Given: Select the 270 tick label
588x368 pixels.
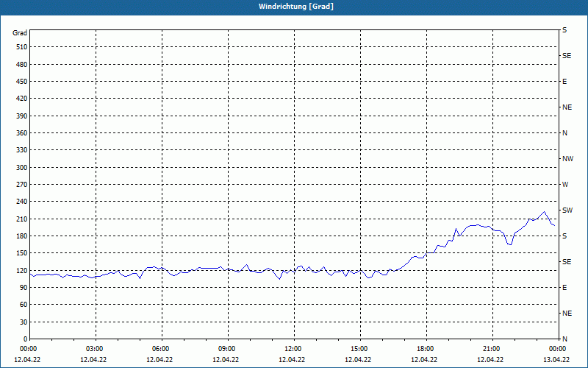Looking at the screenshot, I should 22,185.
